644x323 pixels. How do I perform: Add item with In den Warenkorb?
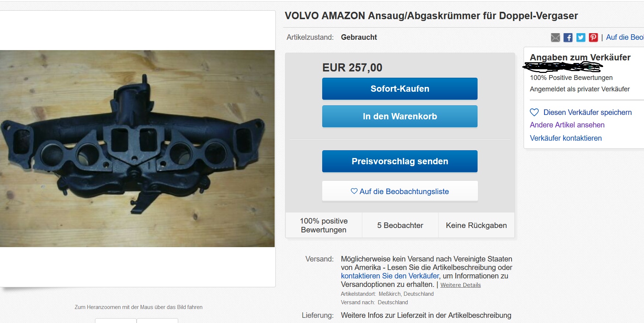click(x=400, y=116)
